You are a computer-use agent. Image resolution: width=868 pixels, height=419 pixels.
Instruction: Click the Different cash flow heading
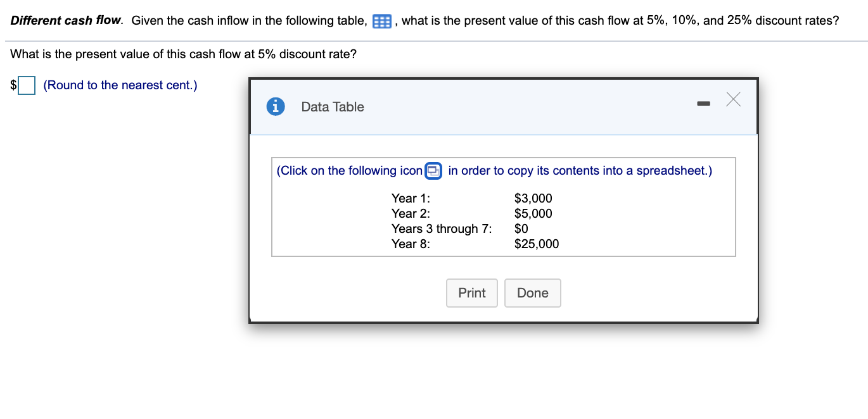(x=67, y=20)
